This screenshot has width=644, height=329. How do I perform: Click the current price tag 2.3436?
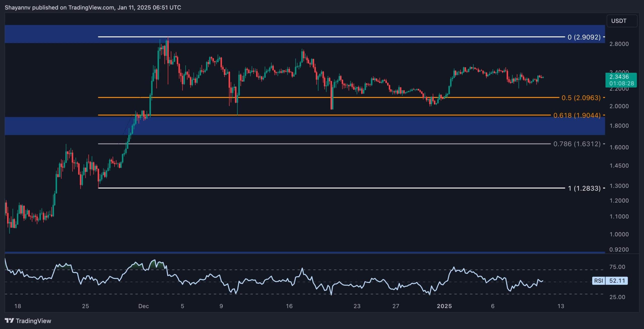pyautogui.click(x=621, y=80)
